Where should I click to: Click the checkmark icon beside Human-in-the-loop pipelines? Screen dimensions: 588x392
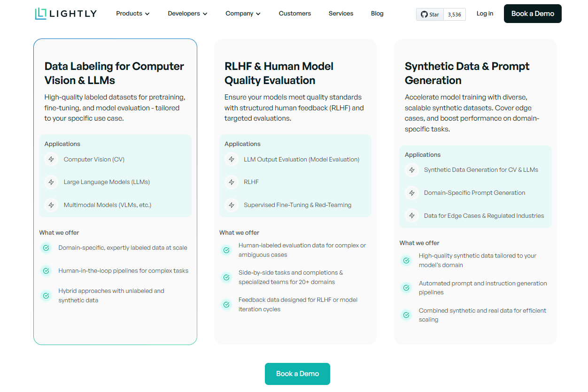point(46,271)
